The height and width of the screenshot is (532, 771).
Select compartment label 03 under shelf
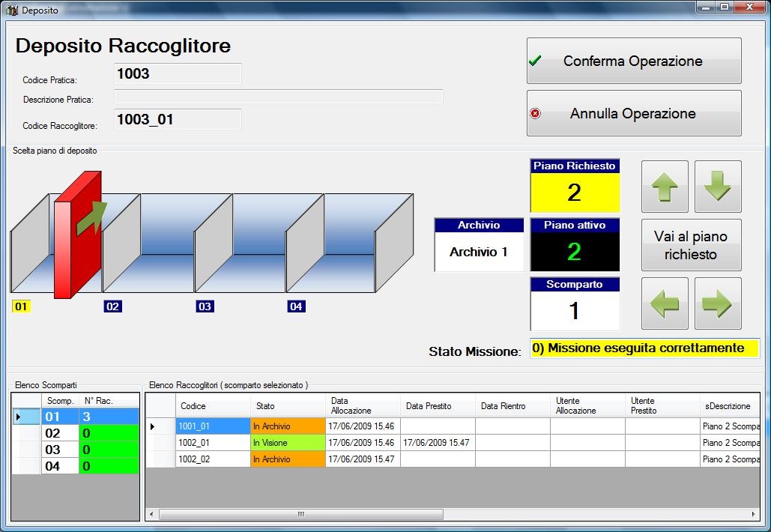[x=205, y=306]
